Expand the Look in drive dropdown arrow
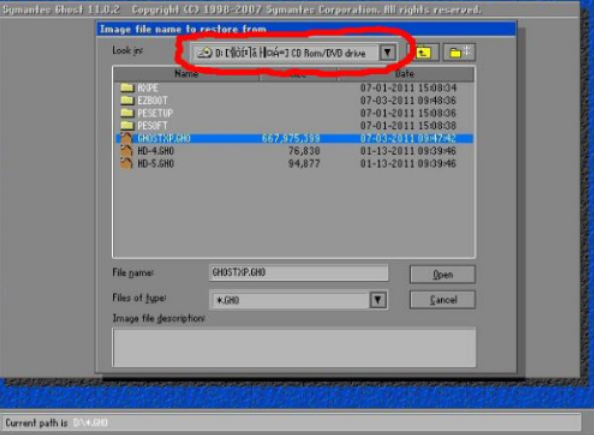Viewport: 594px width, 435px height. pyautogui.click(x=387, y=53)
